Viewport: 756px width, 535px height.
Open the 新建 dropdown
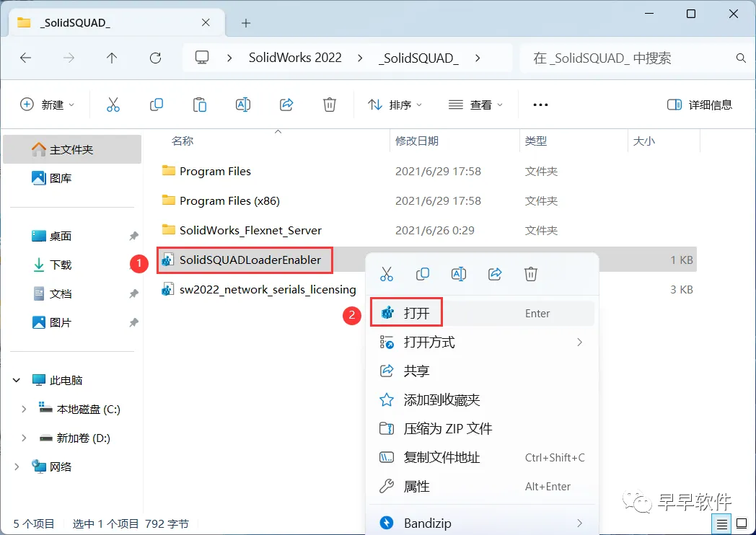coord(48,105)
